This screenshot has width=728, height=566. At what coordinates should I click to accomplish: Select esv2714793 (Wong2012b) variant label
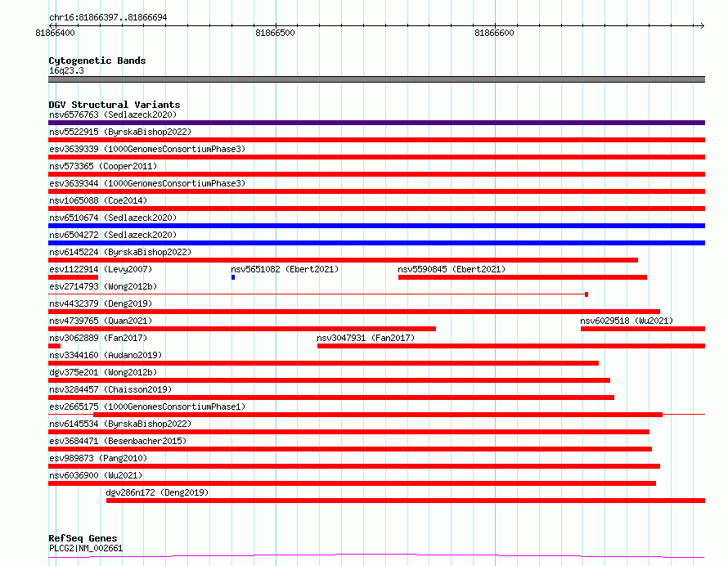click(103, 286)
